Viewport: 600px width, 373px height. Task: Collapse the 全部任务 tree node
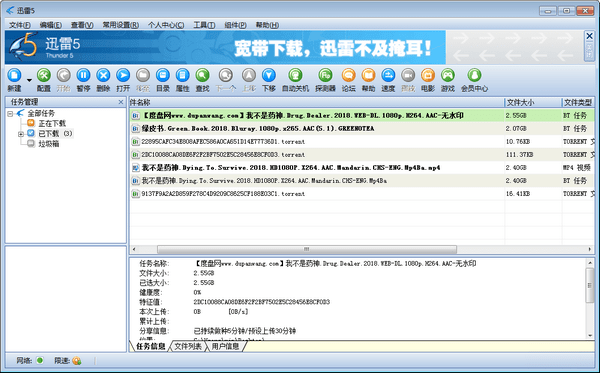tap(10, 114)
